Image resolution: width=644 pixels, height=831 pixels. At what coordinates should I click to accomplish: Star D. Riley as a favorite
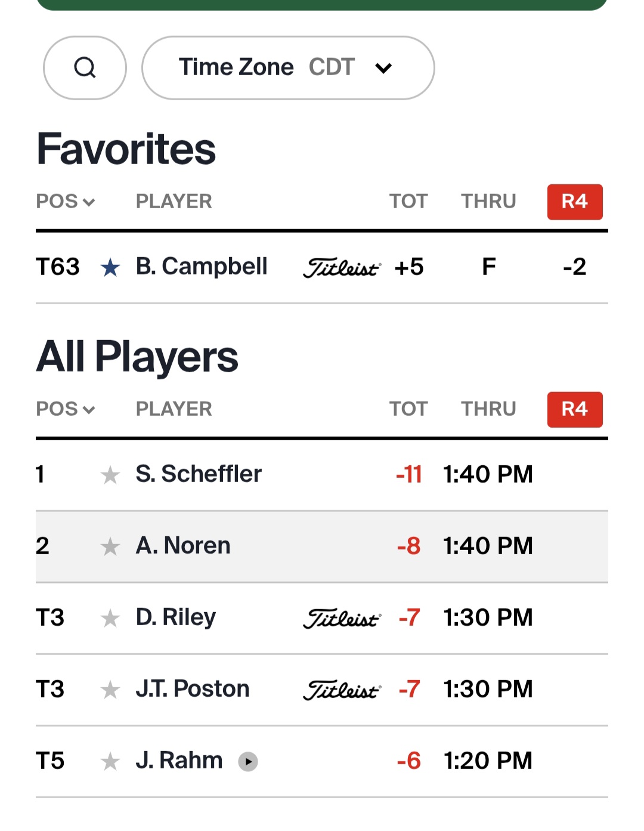(110, 618)
